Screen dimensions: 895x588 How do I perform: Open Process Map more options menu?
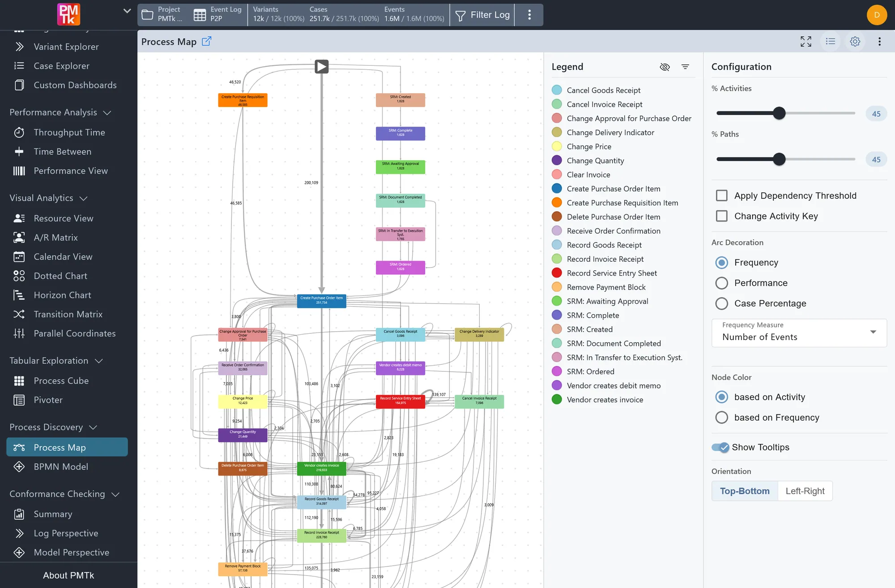coord(880,42)
